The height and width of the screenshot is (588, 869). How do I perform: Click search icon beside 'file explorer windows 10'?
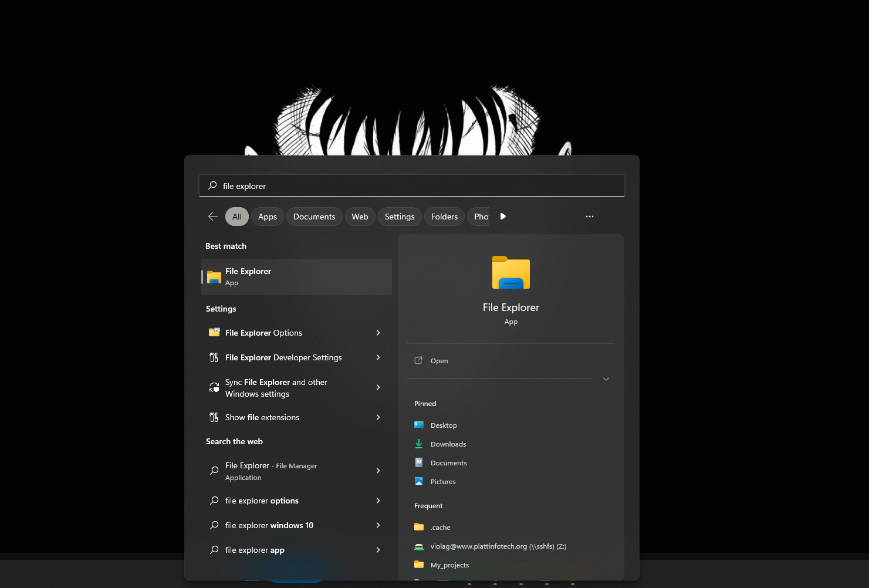[x=214, y=525]
